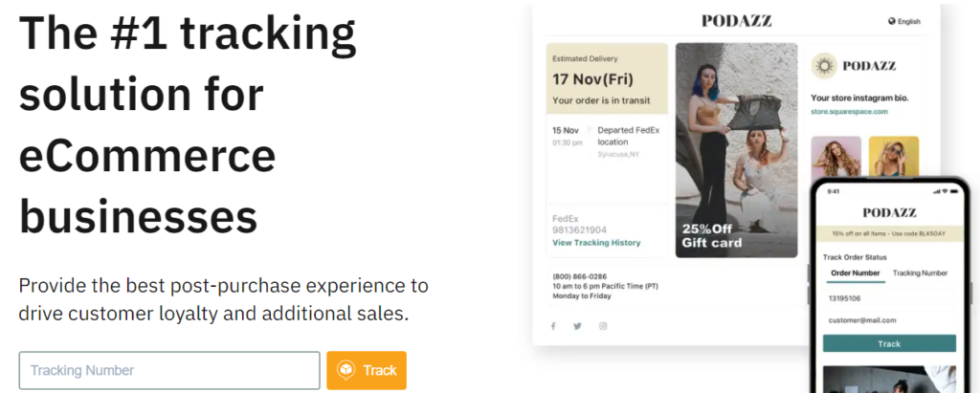Click the package icon in Track button
The height and width of the screenshot is (393, 980).
point(345,370)
